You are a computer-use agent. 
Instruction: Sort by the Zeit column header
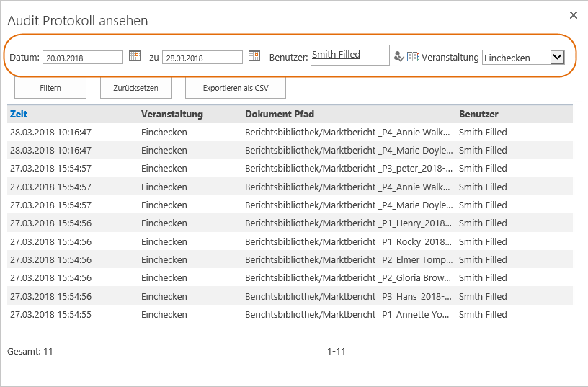pos(19,114)
